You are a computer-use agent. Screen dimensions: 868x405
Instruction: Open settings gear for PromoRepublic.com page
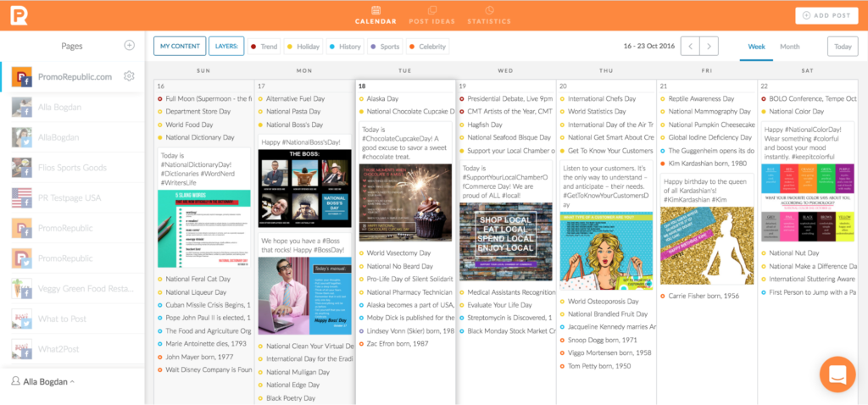(x=129, y=76)
